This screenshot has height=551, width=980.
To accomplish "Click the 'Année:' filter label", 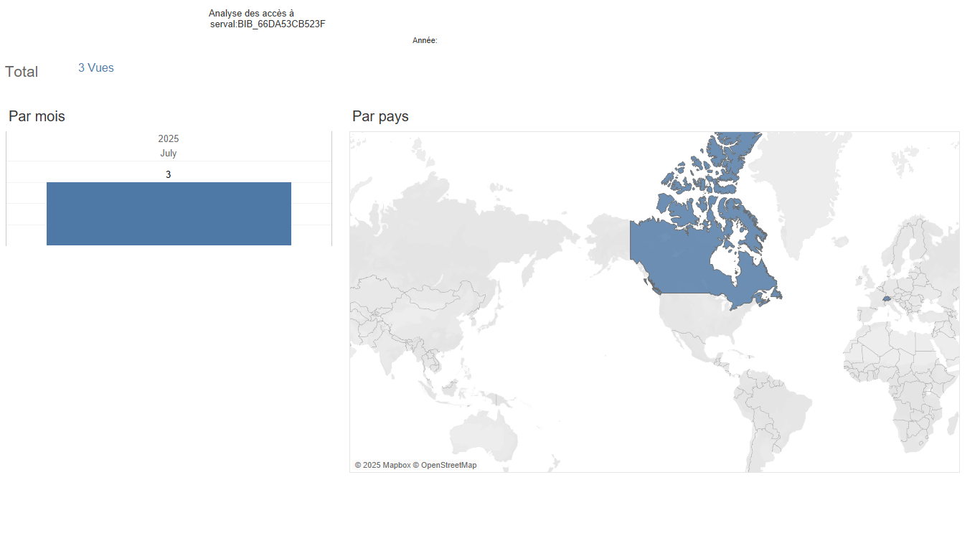I will [425, 41].
